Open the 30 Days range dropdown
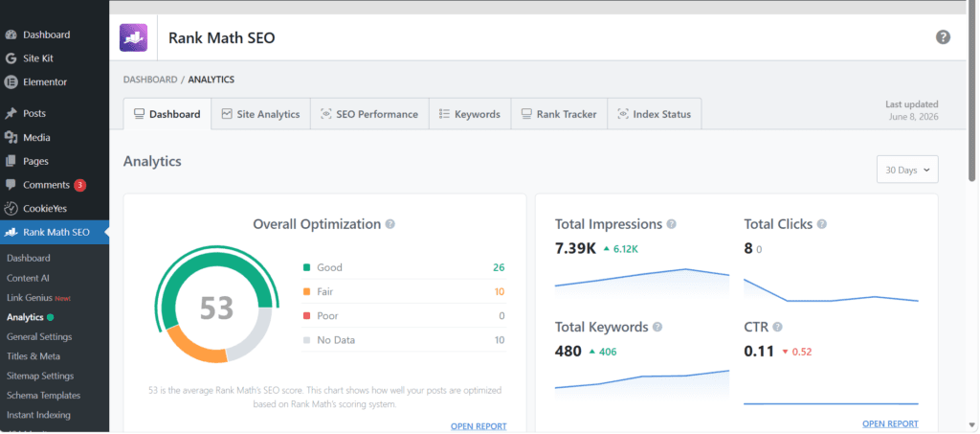 (x=907, y=170)
